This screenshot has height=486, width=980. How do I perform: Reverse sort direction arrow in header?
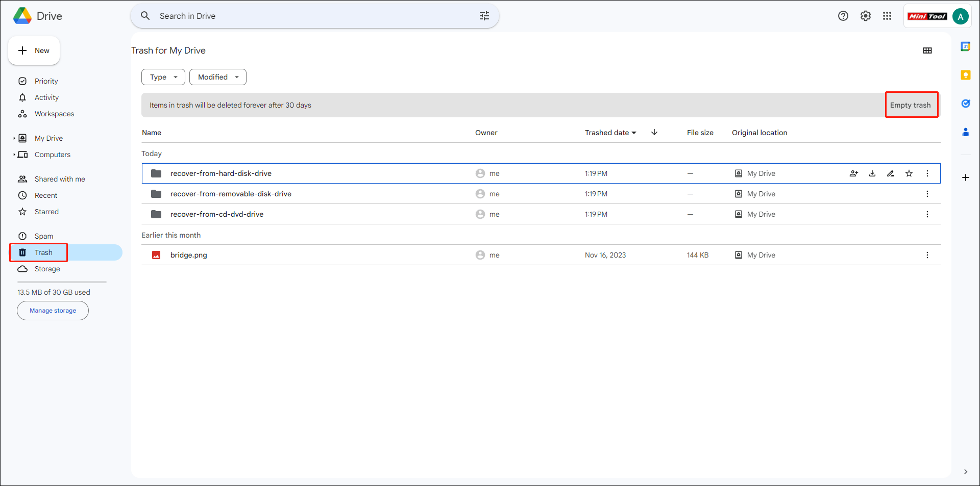coord(654,133)
